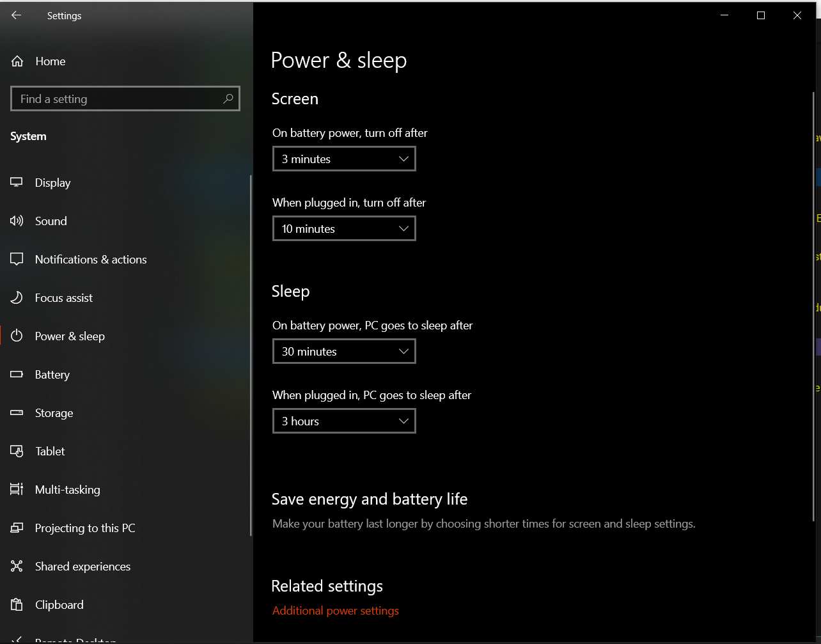Navigate to Home settings page

[x=50, y=61]
